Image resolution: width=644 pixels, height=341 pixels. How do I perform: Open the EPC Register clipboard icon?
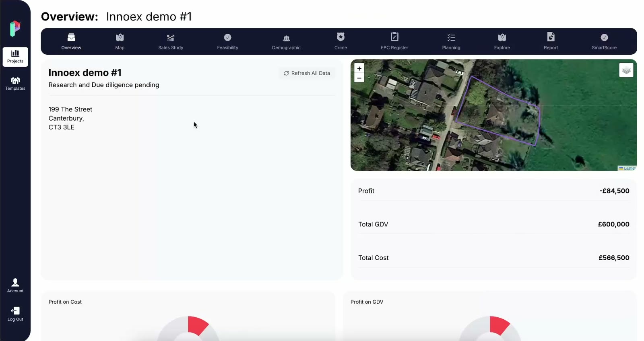[395, 37]
